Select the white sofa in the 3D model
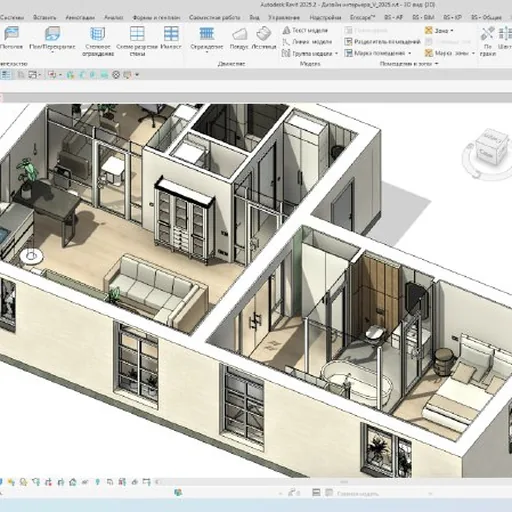The width and height of the screenshot is (512, 512). click(155, 289)
